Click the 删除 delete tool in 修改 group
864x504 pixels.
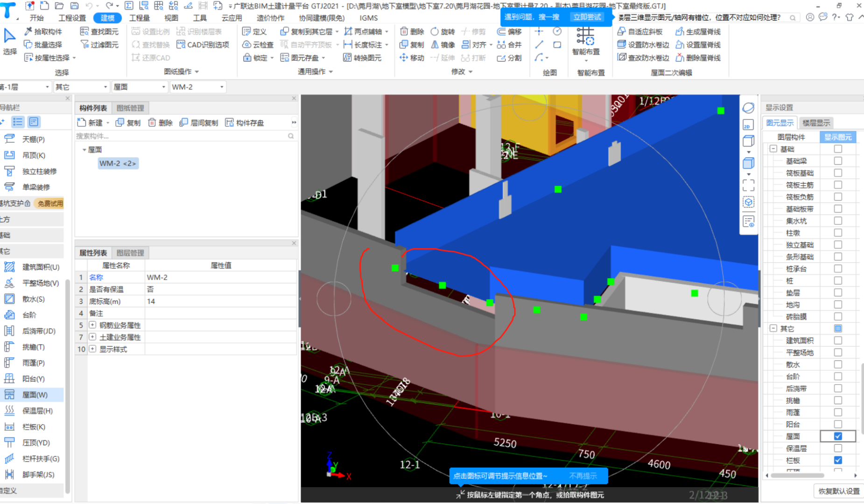412,31
